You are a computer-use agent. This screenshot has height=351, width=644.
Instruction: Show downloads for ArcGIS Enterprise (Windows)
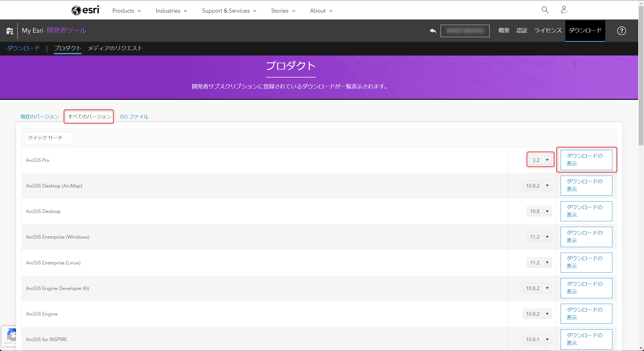[586, 237]
